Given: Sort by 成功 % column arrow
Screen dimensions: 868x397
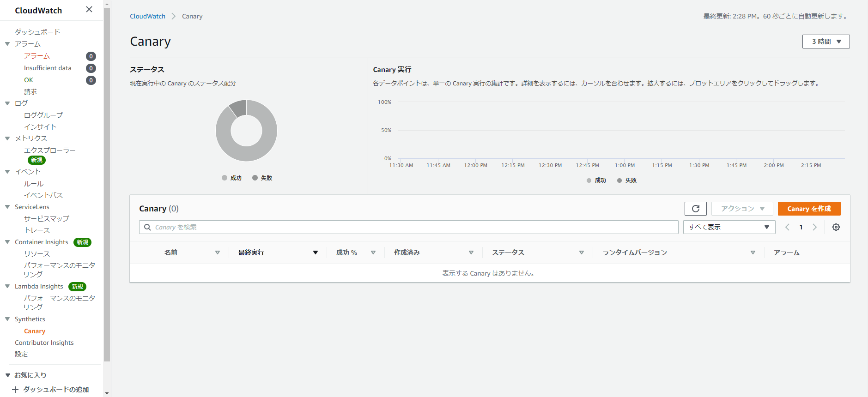Looking at the screenshot, I should click(373, 253).
